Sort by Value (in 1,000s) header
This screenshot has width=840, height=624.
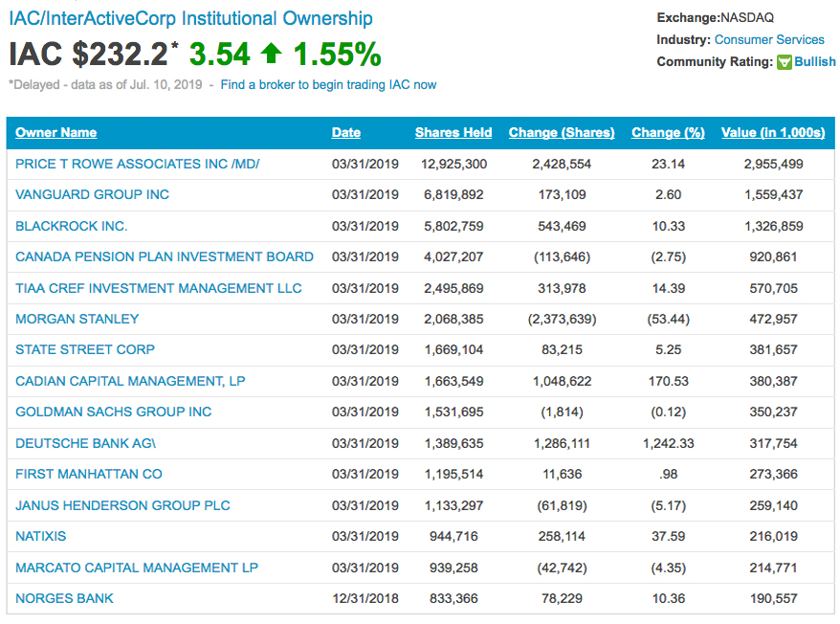click(x=773, y=132)
